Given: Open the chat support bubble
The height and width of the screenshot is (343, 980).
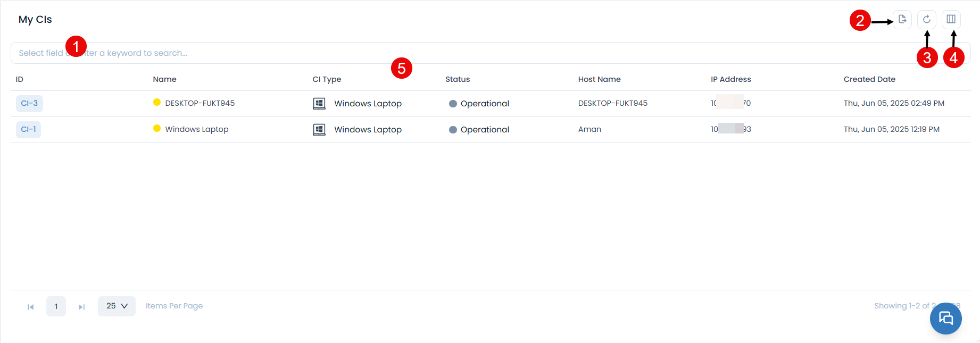Looking at the screenshot, I should click(945, 319).
